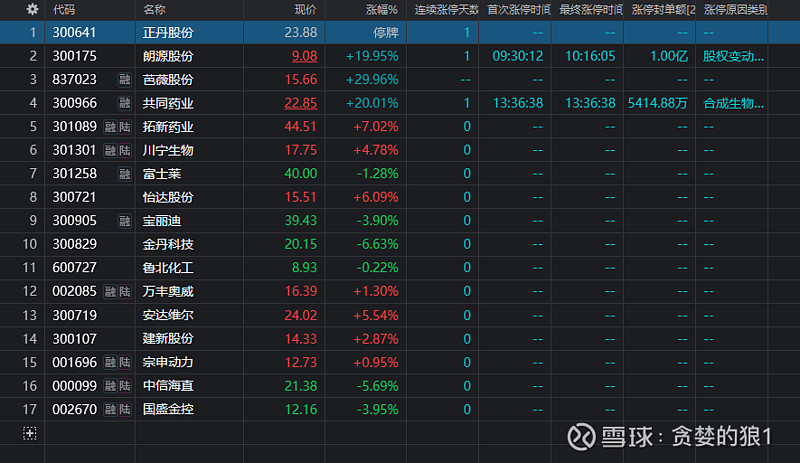This screenshot has width=800, height=463.
Task: Sort by the 名称 column header
Action: [154, 10]
